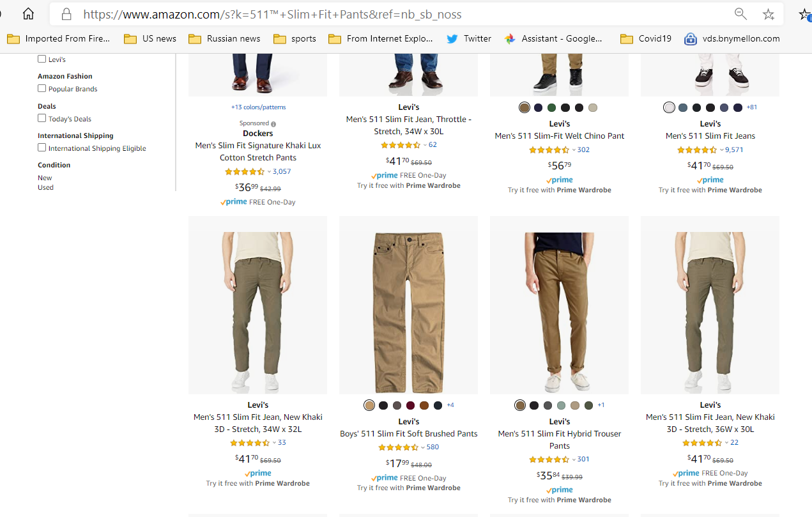Filter by Used condition
Image resolution: width=812 pixels, height=517 pixels.
pyautogui.click(x=45, y=187)
